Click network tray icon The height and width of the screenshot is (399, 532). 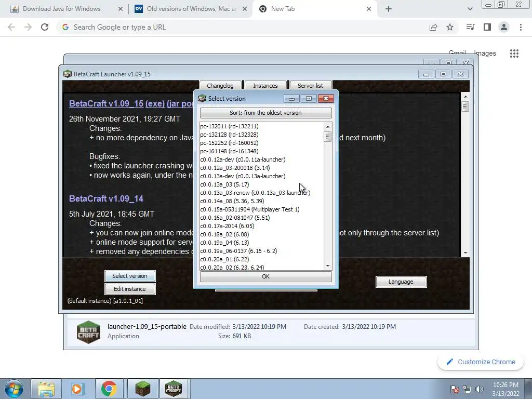point(467,389)
